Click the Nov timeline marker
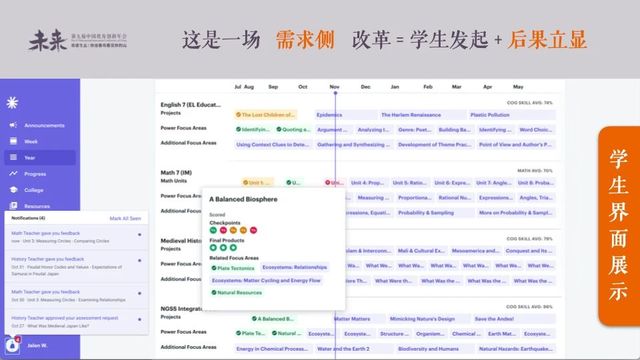 click(334, 87)
